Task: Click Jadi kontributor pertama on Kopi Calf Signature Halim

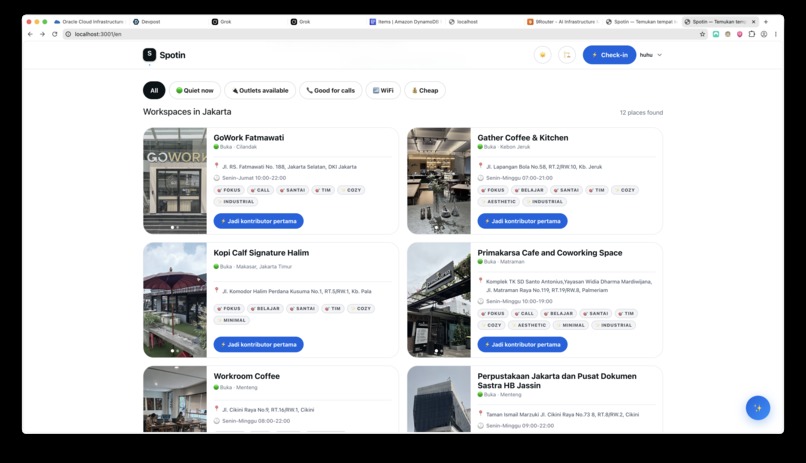Action: click(259, 344)
